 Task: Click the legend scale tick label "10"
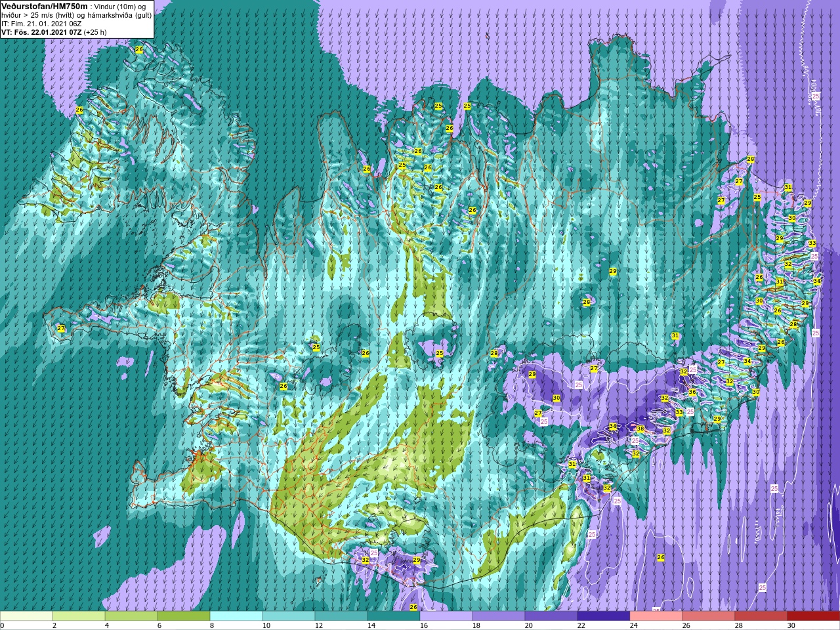tap(266, 625)
